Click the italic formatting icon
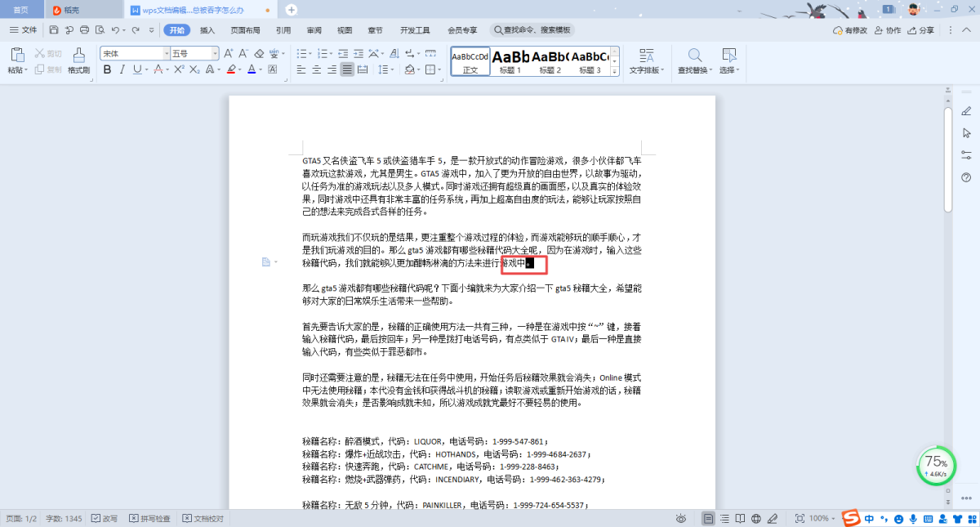Image resolution: width=980 pixels, height=527 pixels. pos(122,69)
